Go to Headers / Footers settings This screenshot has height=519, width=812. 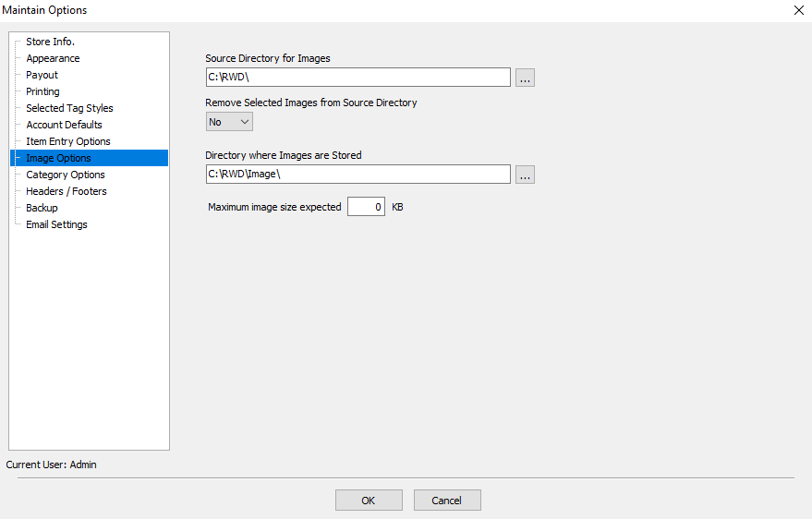67,191
